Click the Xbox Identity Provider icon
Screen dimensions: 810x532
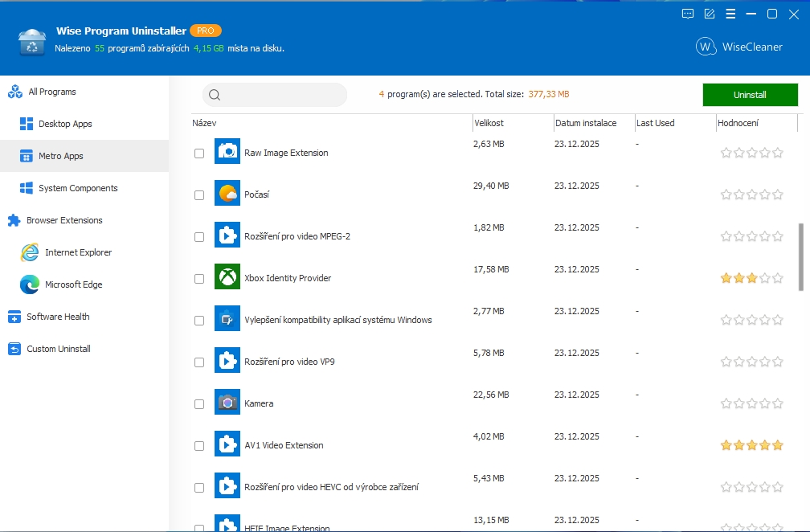227,277
